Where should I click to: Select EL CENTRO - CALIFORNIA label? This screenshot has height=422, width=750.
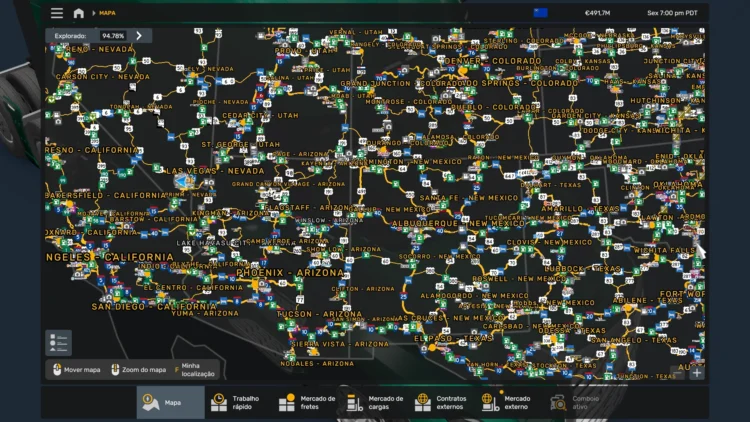(193, 288)
